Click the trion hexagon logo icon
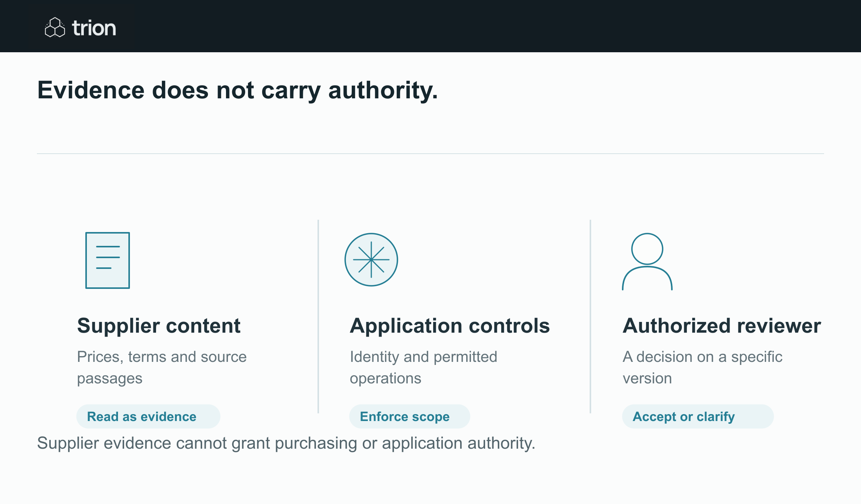Viewport: 861px width, 504px height. coord(55,27)
